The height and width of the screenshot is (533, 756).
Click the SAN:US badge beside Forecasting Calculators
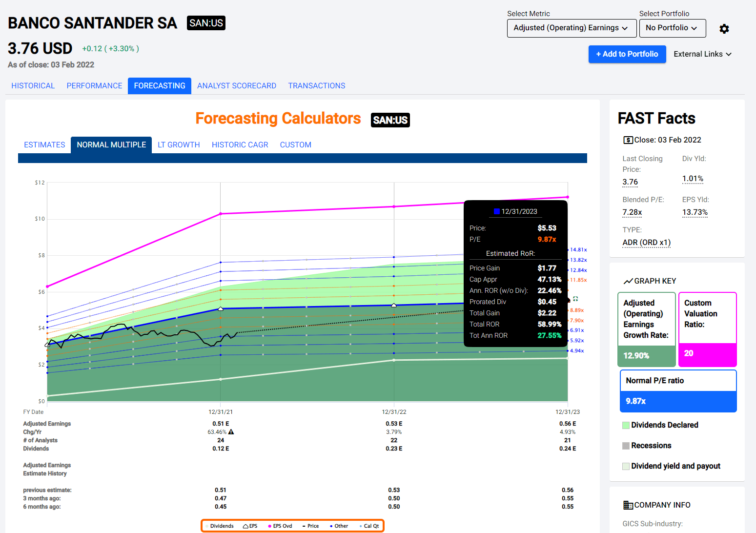coord(390,120)
